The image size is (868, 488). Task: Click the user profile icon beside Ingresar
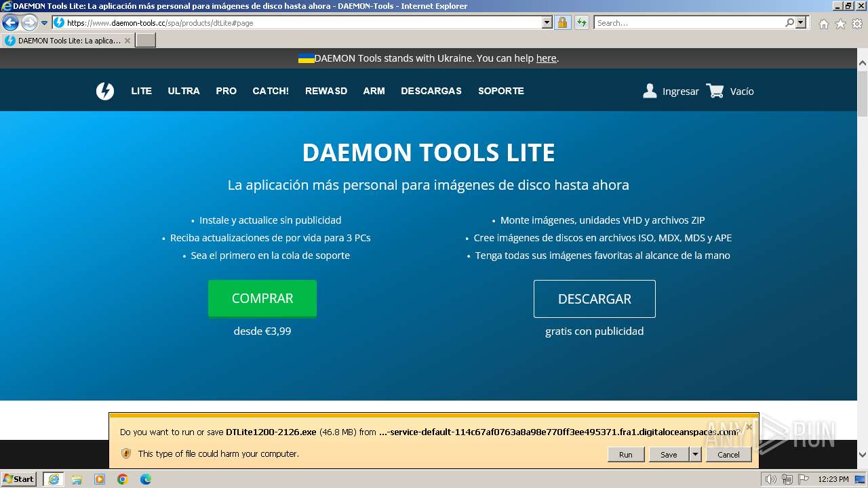[650, 91]
